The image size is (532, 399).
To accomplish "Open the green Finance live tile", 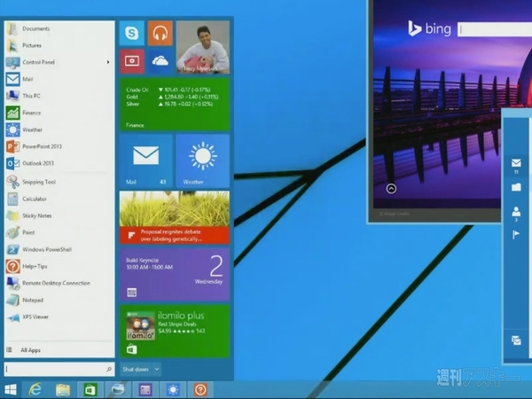I will point(175,104).
